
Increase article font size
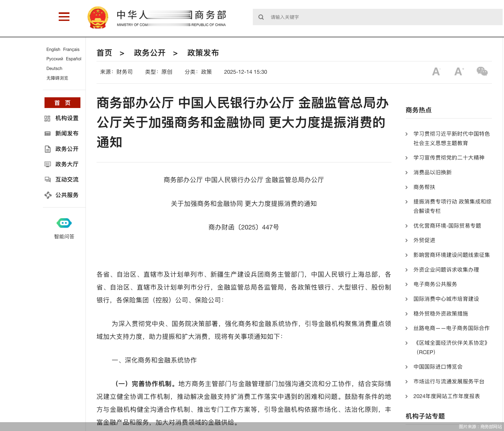(x=459, y=72)
